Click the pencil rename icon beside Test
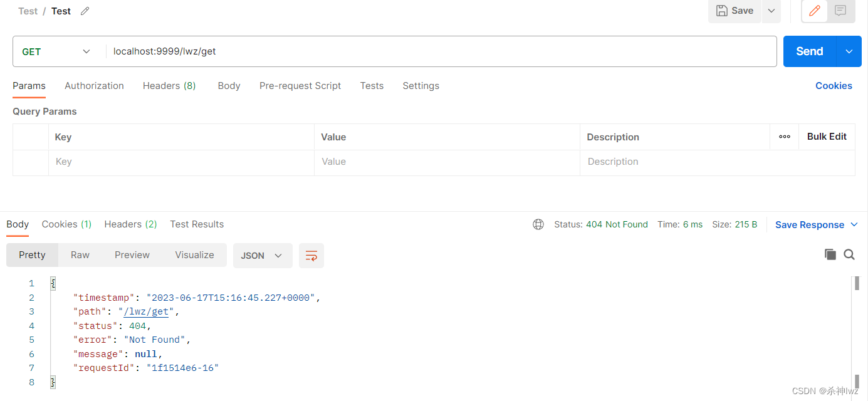This screenshot has height=401, width=868. tap(85, 11)
